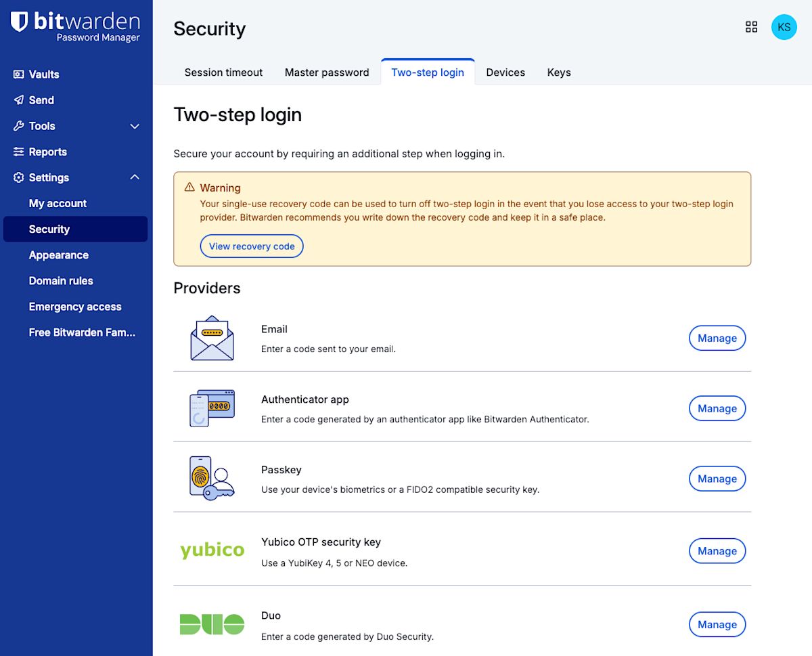This screenshot has width=812, height=656.
Task: Switch to the Master password tab
Action: tap(327, 72)
